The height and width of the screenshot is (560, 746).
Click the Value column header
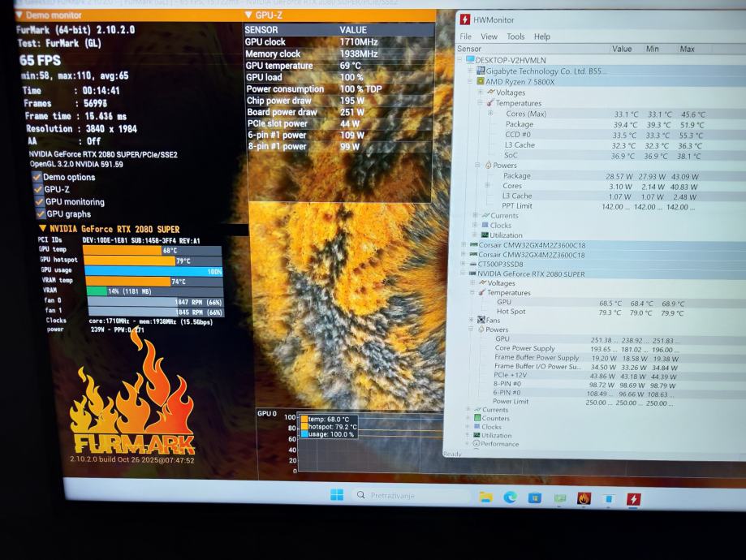[x=626, y=49]
